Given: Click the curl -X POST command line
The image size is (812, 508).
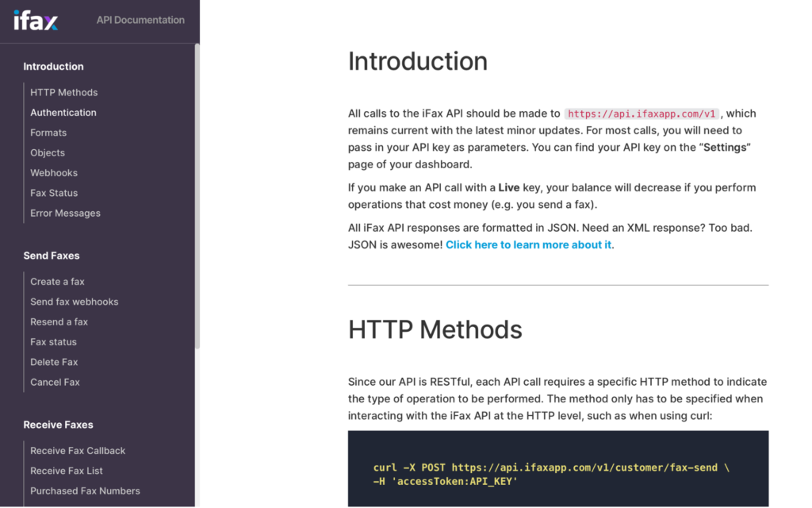Looking at the screenshot, I should tap(551, 468).
